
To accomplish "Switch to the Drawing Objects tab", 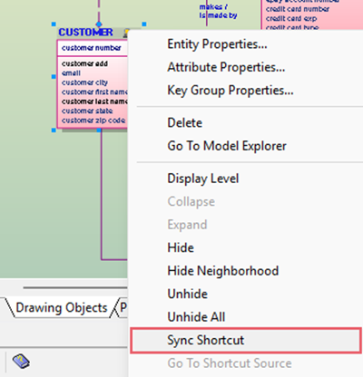I will 61,308.
